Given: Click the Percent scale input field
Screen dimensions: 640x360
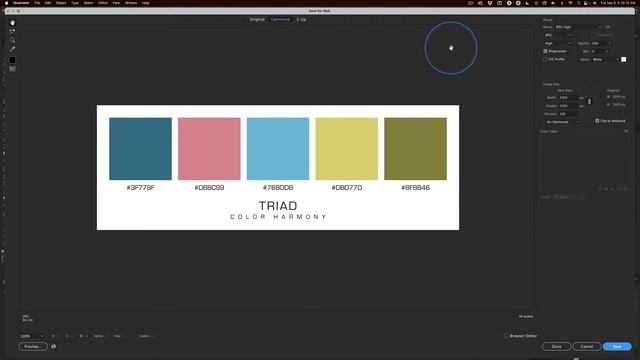Looking at the screenshot, I should point(568,114).
